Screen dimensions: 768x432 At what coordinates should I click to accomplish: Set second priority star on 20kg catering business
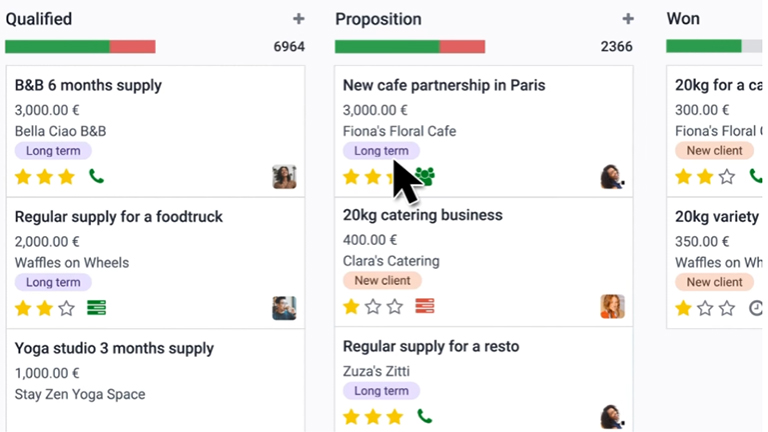coord(373,306)
